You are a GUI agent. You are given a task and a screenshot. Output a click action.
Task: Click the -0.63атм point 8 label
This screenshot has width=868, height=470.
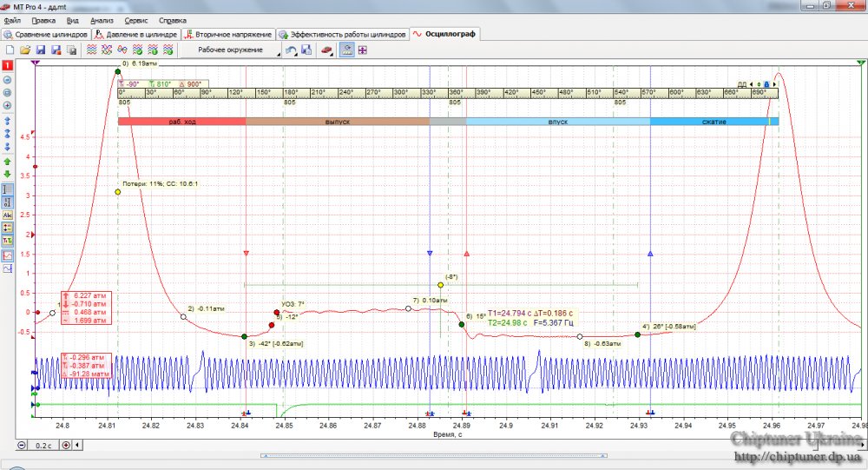[x=602, y=344]
